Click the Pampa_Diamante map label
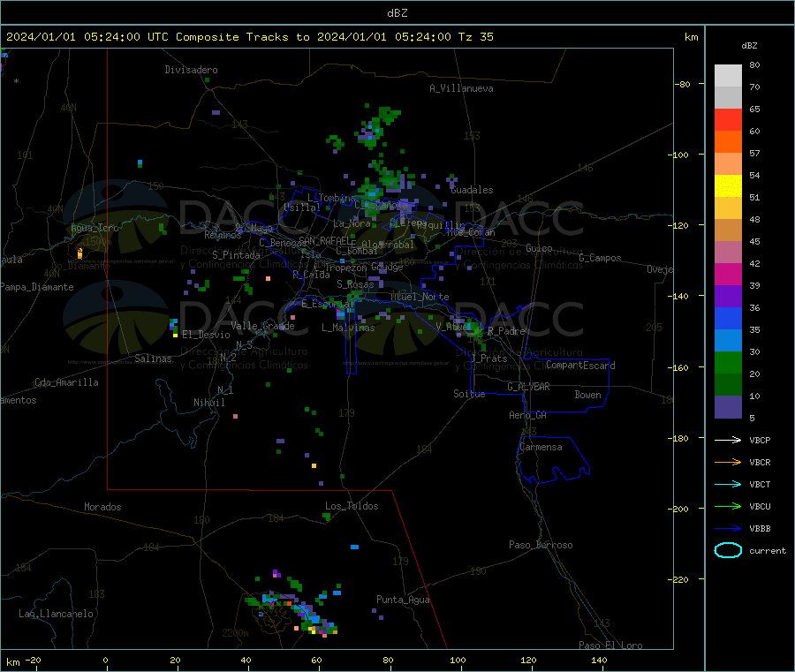The height and width of the screenshot is (672, 795). [x=36, y=287]
